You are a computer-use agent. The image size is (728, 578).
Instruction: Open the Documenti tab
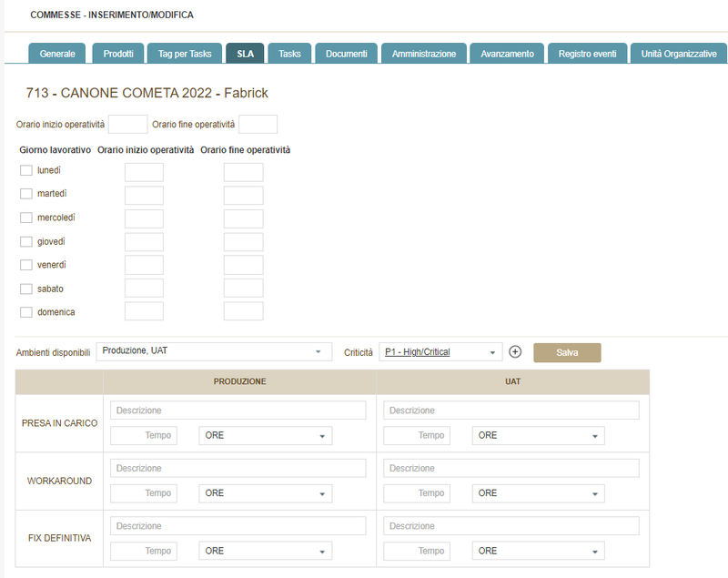[x=348, y=53]
